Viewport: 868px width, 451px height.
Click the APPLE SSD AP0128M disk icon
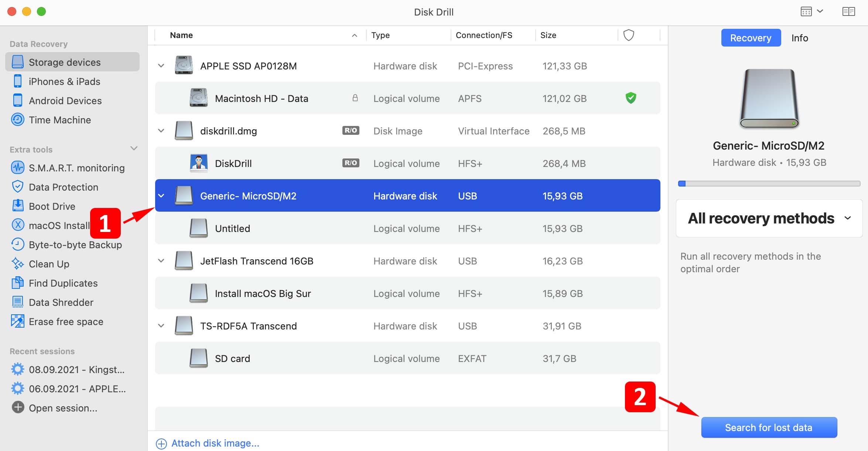click(184, 66)
